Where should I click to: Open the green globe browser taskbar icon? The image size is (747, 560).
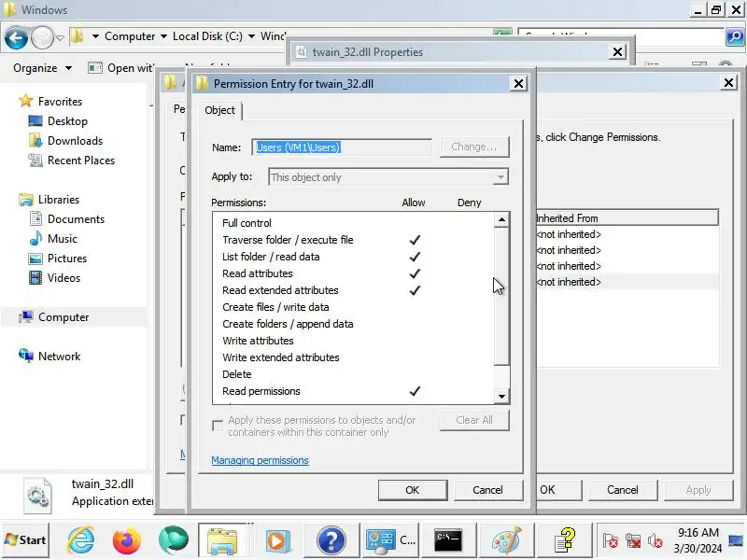[x=174, y=540]
